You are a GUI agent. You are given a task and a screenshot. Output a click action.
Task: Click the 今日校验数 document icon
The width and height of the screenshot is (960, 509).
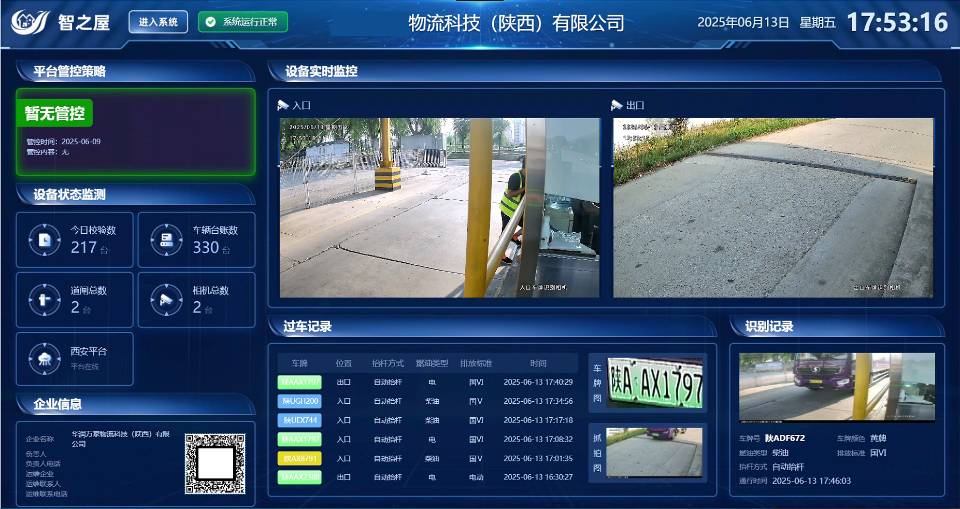[x=44, y=240]
